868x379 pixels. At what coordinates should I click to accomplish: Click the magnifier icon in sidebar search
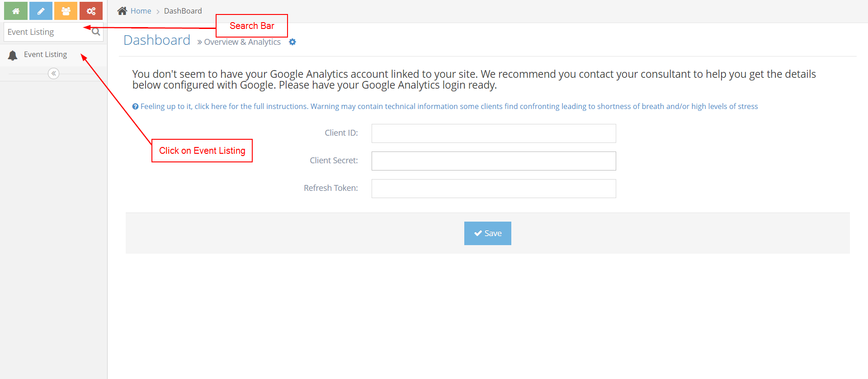tap(96, 32)
